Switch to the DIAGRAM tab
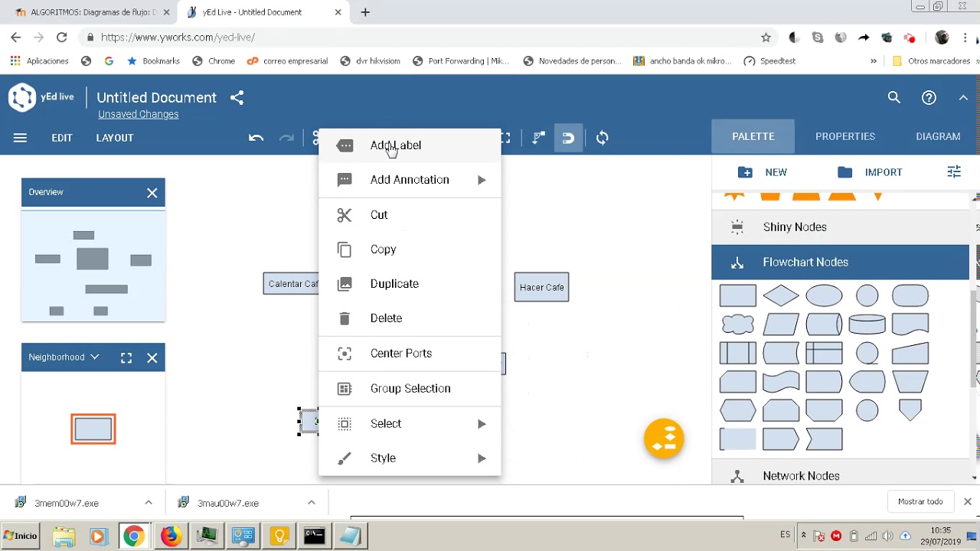980x551 pixels. point(938,137)
